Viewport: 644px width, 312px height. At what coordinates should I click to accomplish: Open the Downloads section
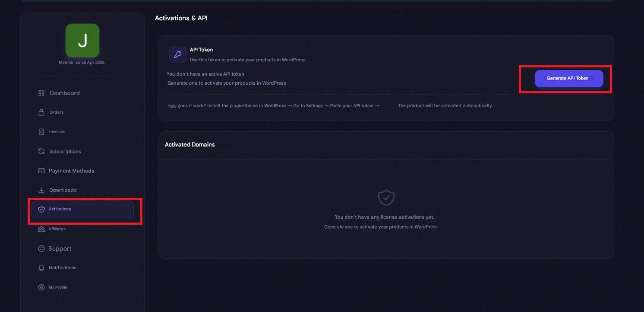[63, 190]
